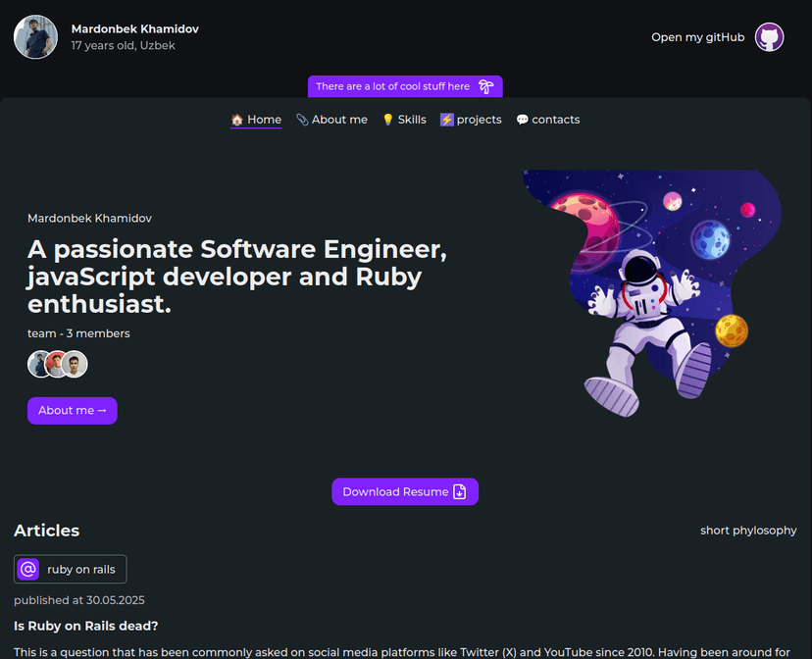The width and height of the screenshot is (812, 659).
Task: Open my github link in the header
Action: click(x=697, y=36)
